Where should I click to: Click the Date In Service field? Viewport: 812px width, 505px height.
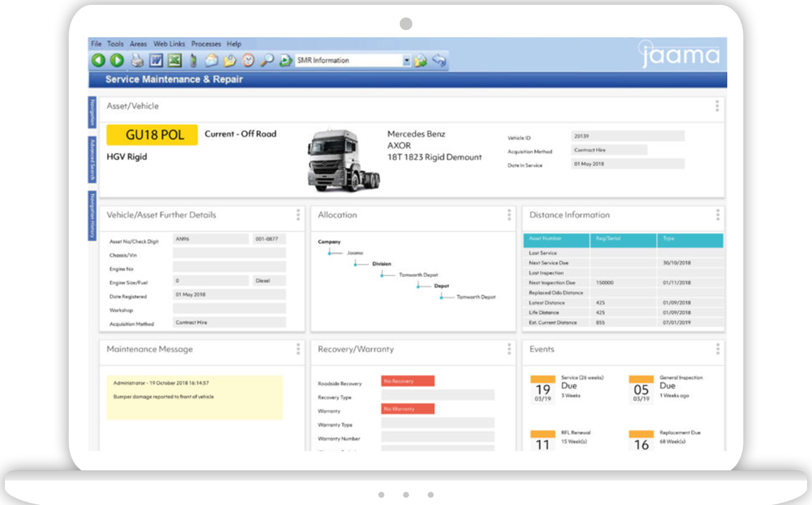tap(628, 164)
